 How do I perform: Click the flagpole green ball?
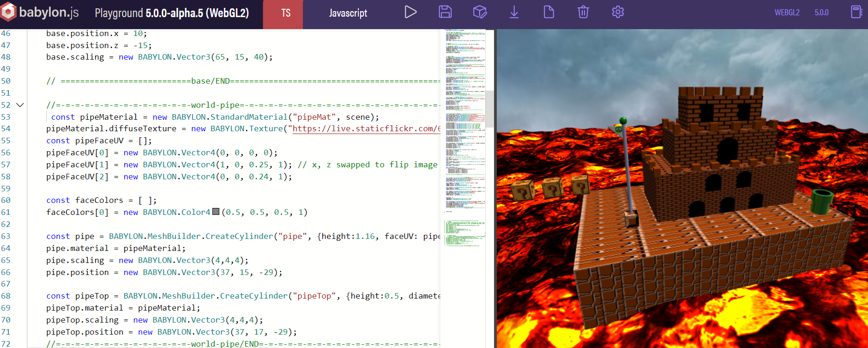click(x=623, y=121)
